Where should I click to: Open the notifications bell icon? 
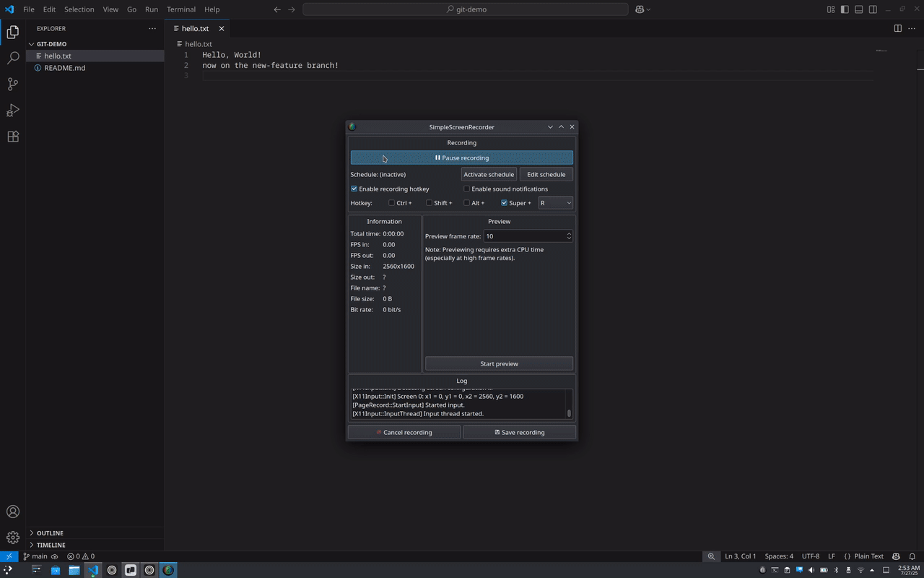click(912, 556)
